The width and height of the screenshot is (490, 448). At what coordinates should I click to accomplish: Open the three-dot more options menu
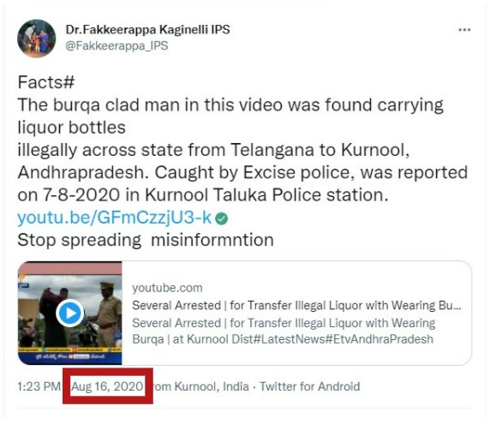(464, 30)
